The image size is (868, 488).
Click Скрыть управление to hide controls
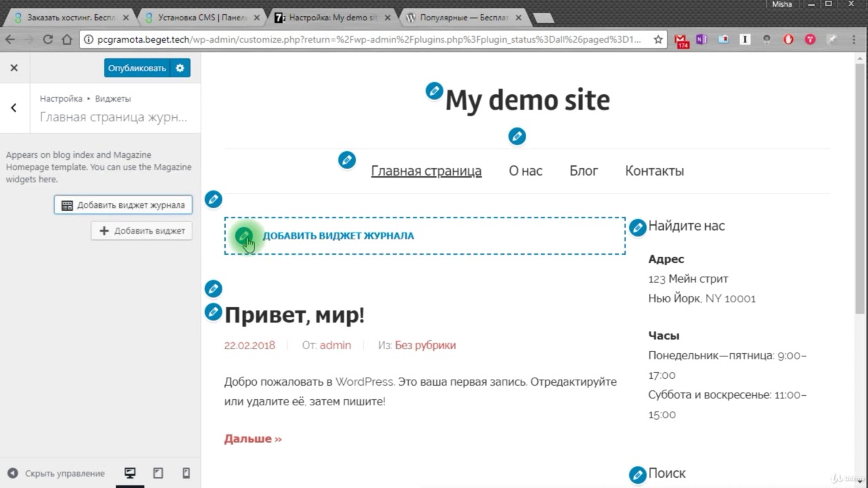coord(56,473)
